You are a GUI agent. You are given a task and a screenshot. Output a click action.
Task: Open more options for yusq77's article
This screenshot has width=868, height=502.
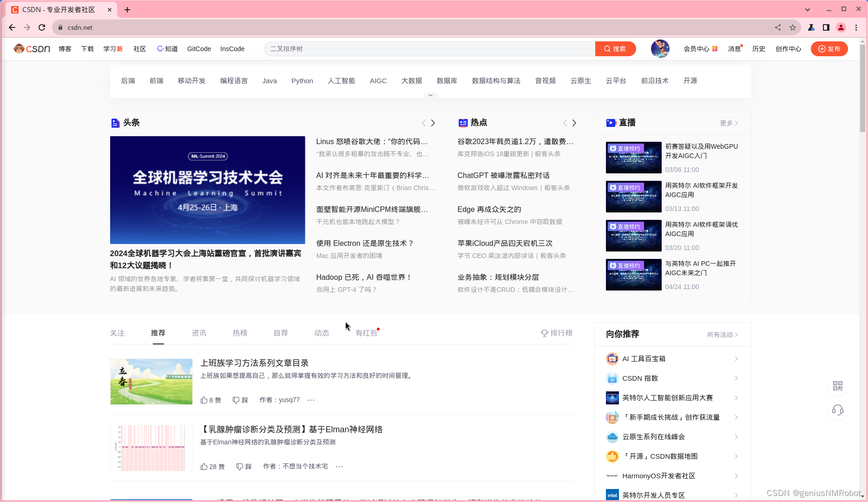(x=311, y=400)
